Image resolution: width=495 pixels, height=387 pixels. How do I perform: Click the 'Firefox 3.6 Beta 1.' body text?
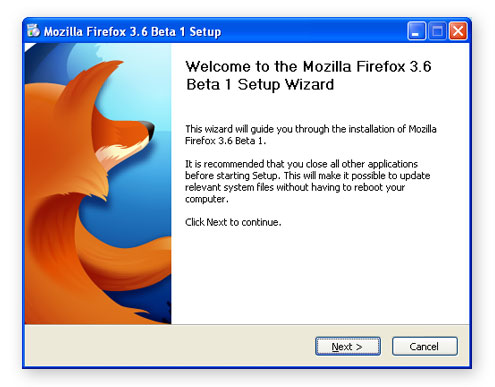click(225, 141)
